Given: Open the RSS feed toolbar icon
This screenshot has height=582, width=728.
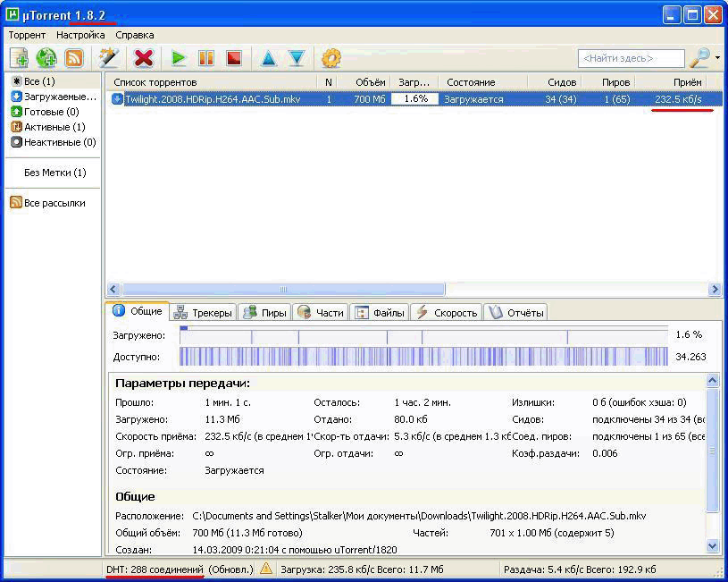Looking at the screenshot, I should (74, 59).
